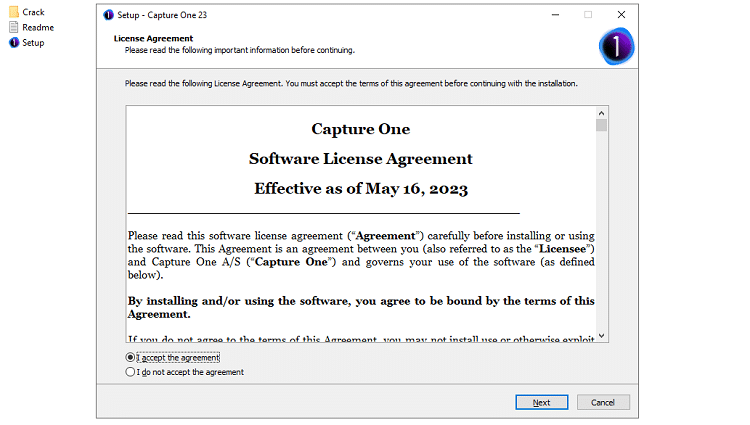750x425 pixels.
Task: Select "I do not accept the agreement" option
Action: tap(130, 372)
